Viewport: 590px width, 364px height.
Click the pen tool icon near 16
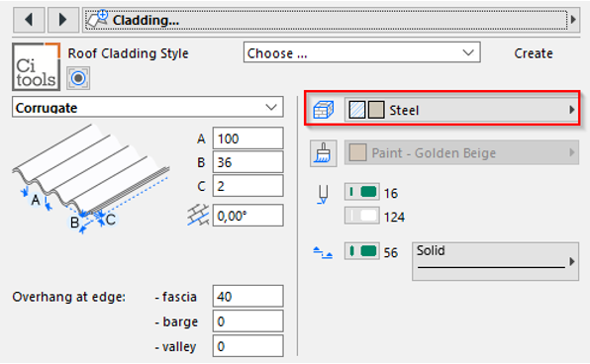(x=323, y=195)
